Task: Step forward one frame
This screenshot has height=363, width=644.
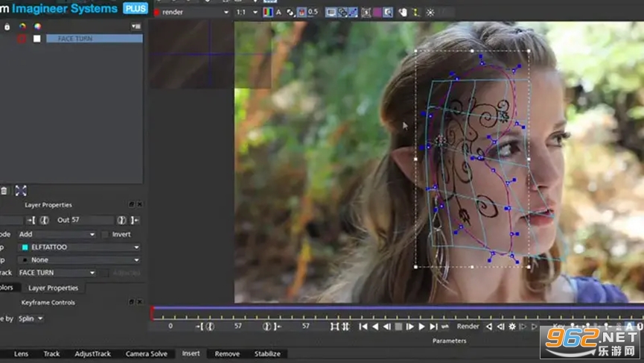Action: pyautogui.click(x=410, y=326)
